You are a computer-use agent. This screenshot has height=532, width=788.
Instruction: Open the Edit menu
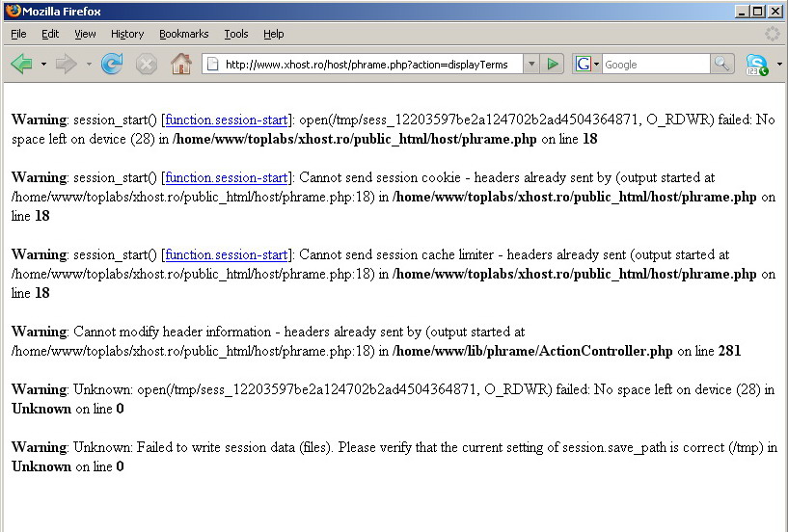point(50,34)
